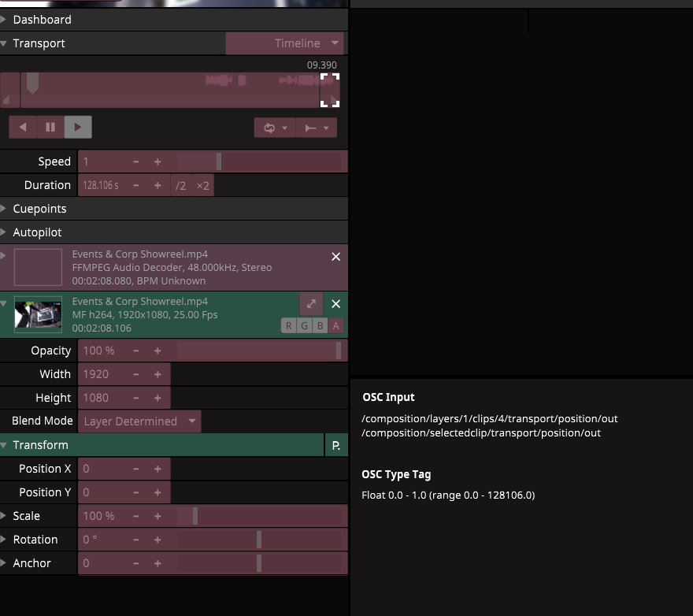Screen dimensions: 693x616
Task: Toggle the R red channel
Action: pyautogui.click(x=289, y=326)
